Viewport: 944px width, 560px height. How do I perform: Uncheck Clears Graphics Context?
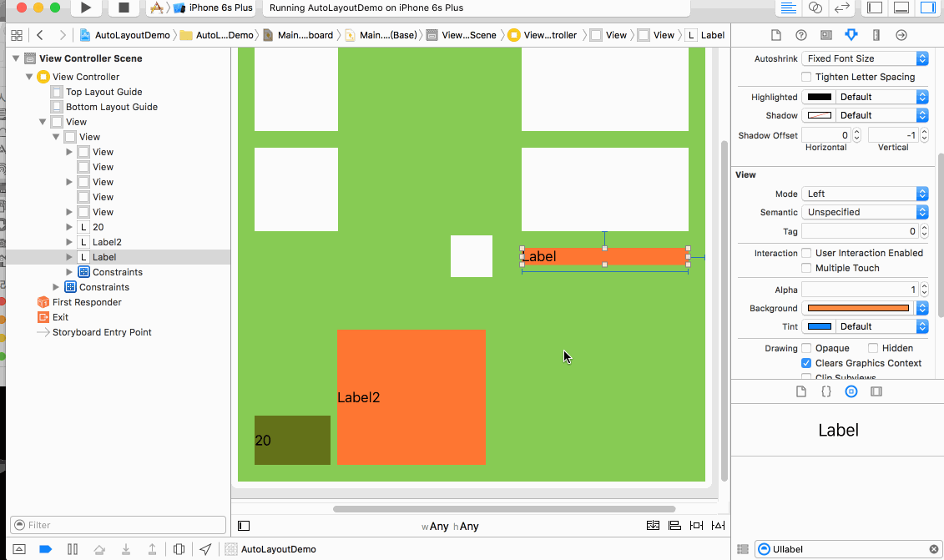(x=806, y=363)
